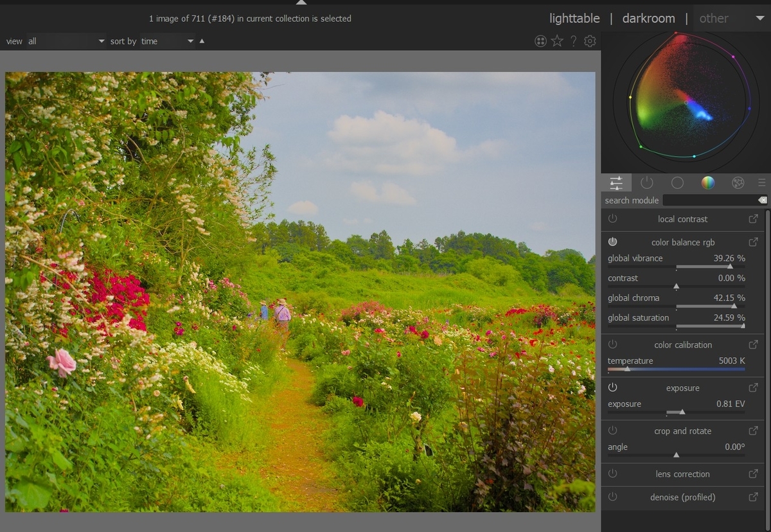771x532 pixels.
Task: Open crop and rotate in full module view
Action: (x=753, y=431)
